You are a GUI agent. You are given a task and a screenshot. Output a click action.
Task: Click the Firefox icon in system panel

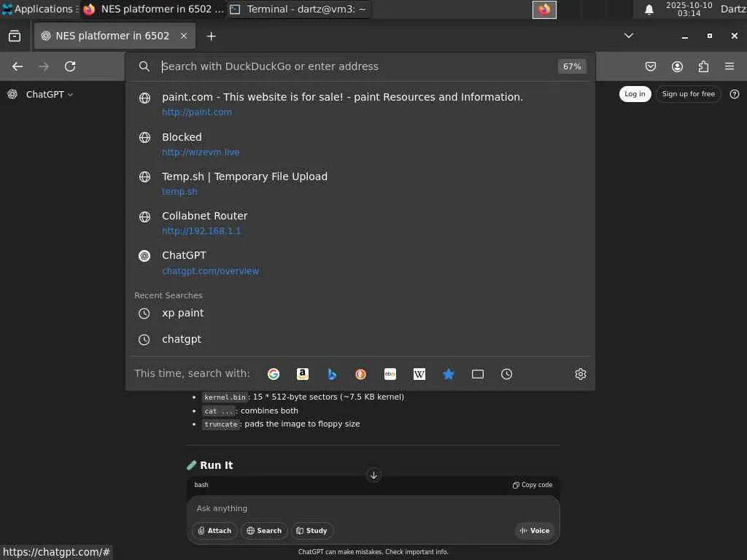click(544, 9)
